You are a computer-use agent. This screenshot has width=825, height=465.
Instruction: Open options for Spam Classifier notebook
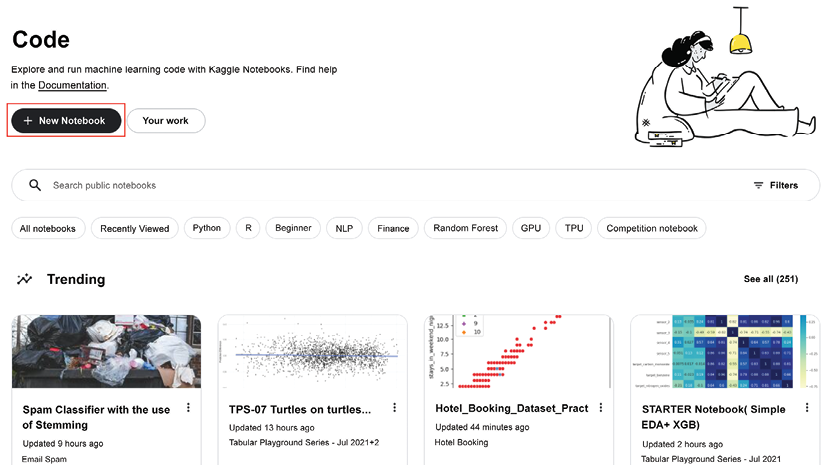click(x=188, y=408)
